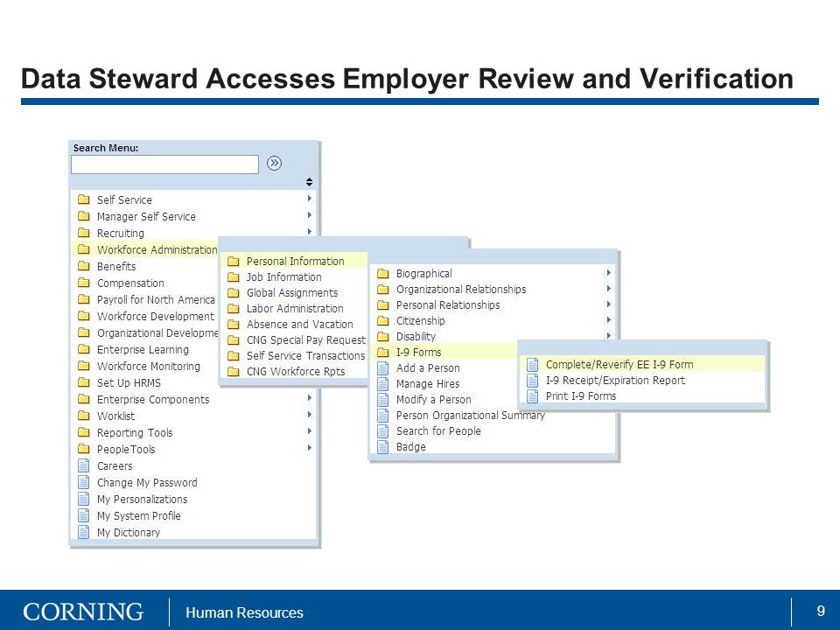The width and height of the screenshot is (840, 630).
Task: Expand the Organizational Relationships submenu arrow
Action: point(609,288)
